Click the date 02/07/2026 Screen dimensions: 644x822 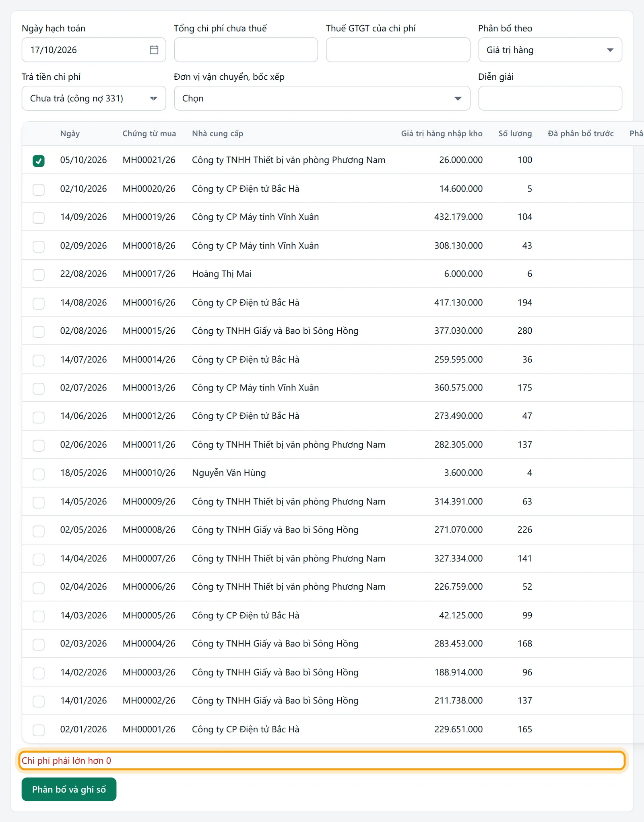pyautogui.click(x=84, y=388)
